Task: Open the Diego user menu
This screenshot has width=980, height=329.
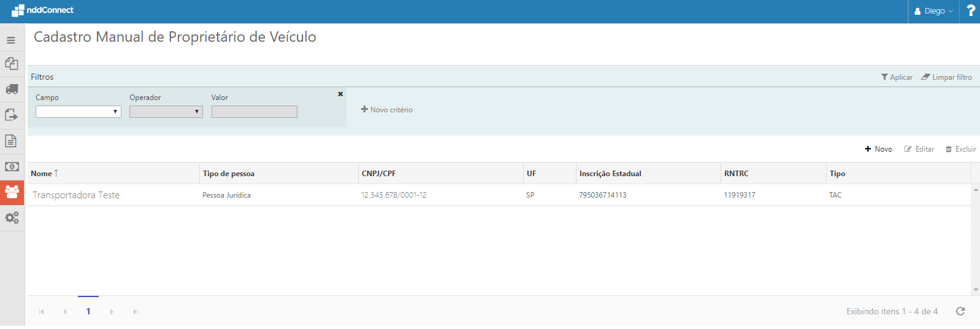Action: point(934,11)
